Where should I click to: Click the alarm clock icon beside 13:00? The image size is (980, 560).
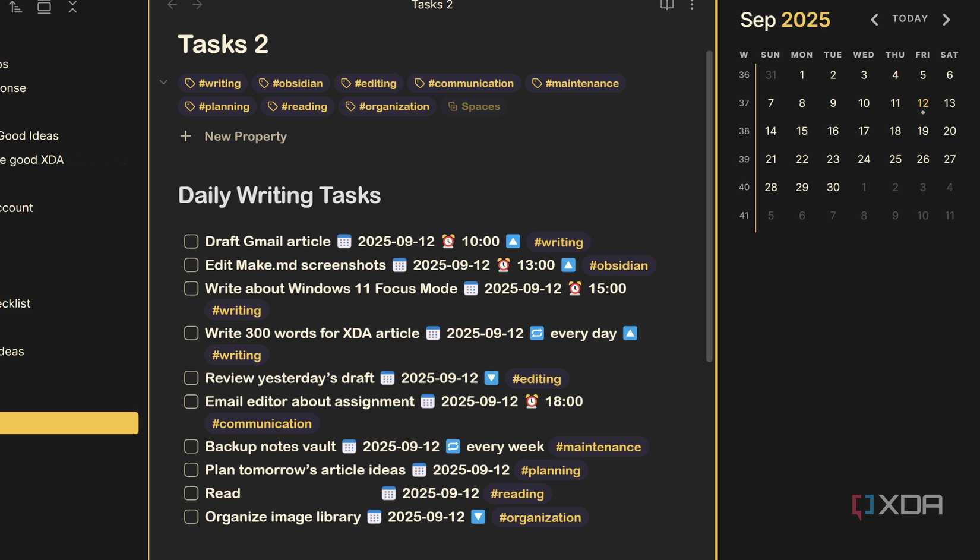[x=504, y=265]
